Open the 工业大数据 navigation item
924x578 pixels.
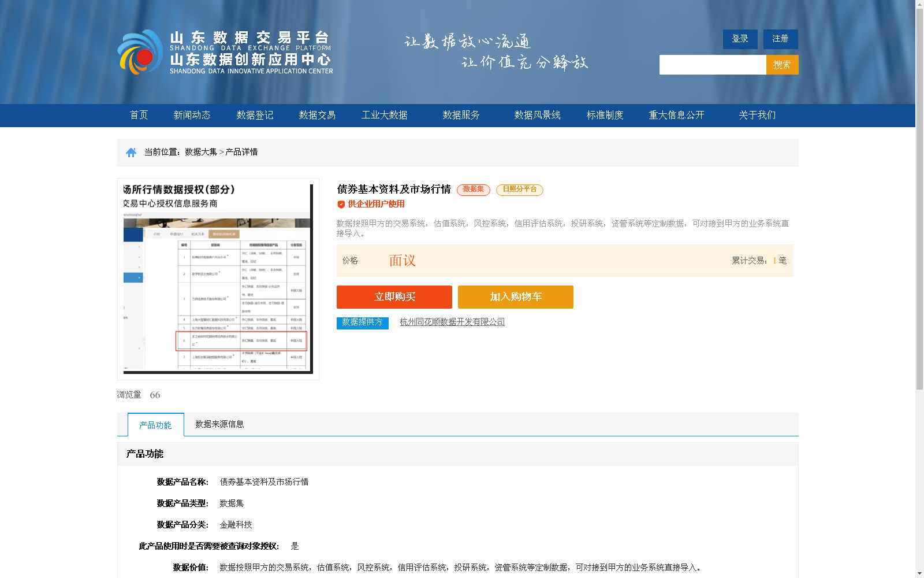coord(385,115)
